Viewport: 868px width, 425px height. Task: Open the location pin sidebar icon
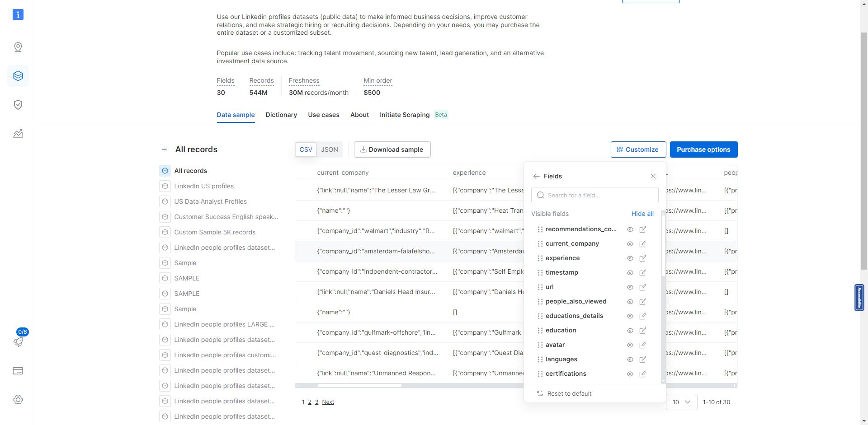coord(18,47)
